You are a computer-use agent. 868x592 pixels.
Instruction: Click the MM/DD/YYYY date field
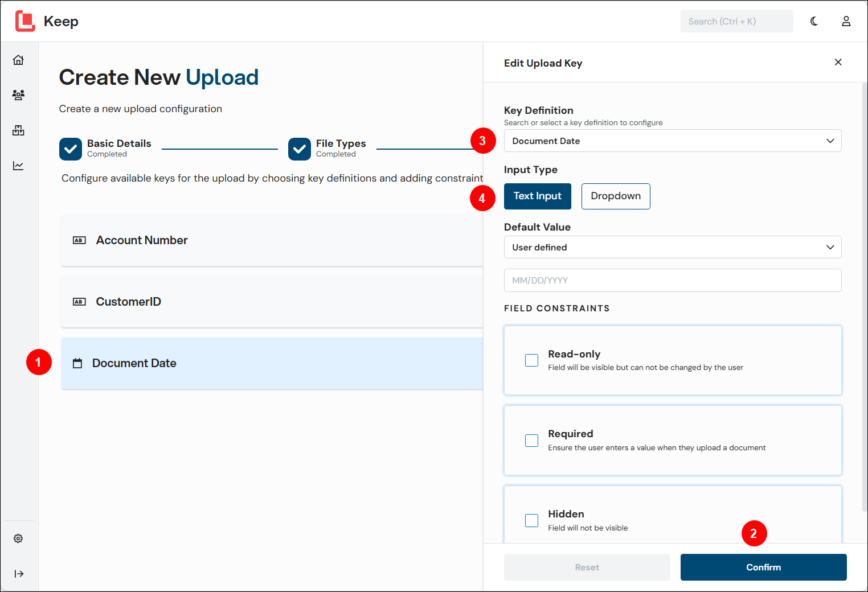pos(673,280)
